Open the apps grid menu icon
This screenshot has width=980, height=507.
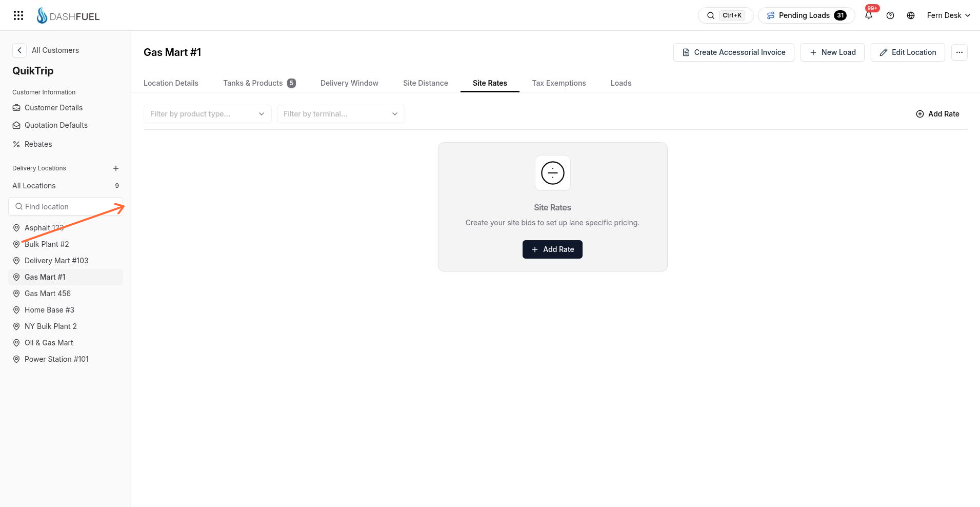(x=18, y=15)
